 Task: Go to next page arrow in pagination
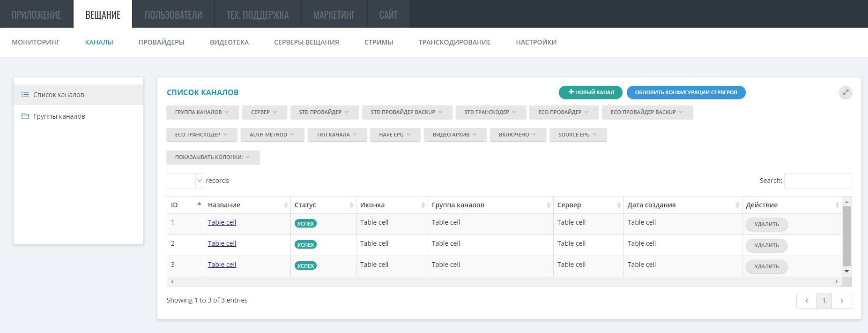click(x=841, y=301)
